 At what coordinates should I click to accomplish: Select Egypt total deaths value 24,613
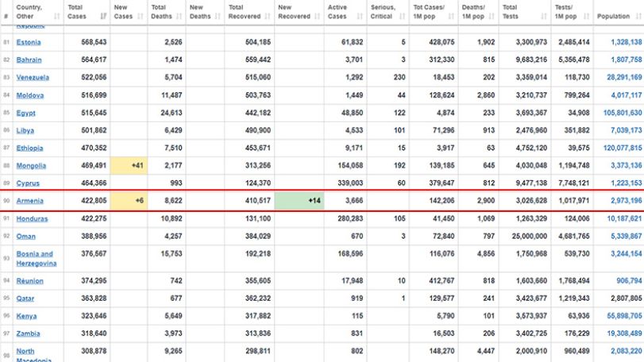click(172, 113)
